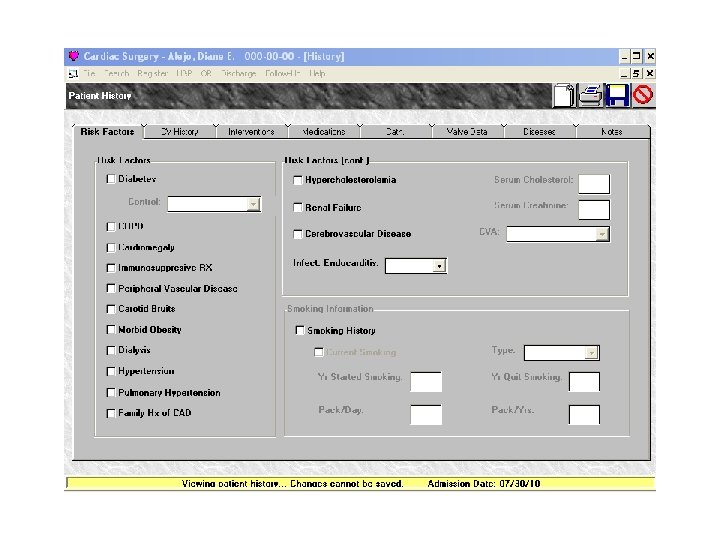Minimize the inner History window
720x540 pixels.
tap(624, 73)
